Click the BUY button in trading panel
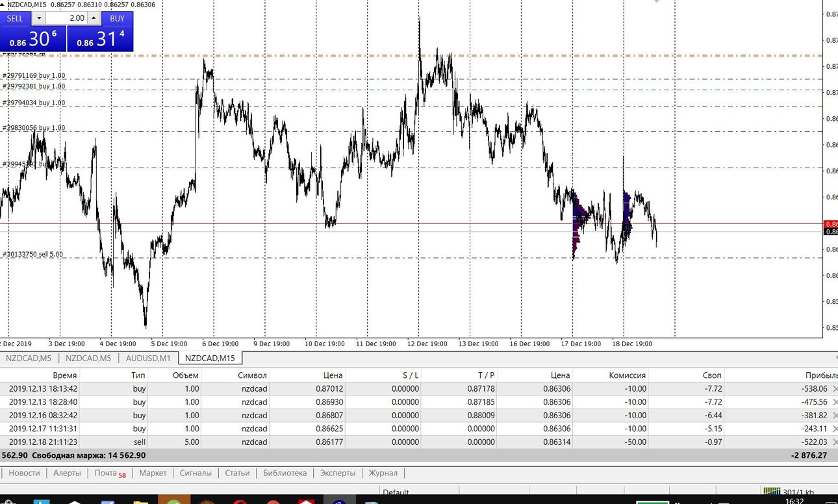The width and height of the screenshot is (838, 504). point(117,18)
